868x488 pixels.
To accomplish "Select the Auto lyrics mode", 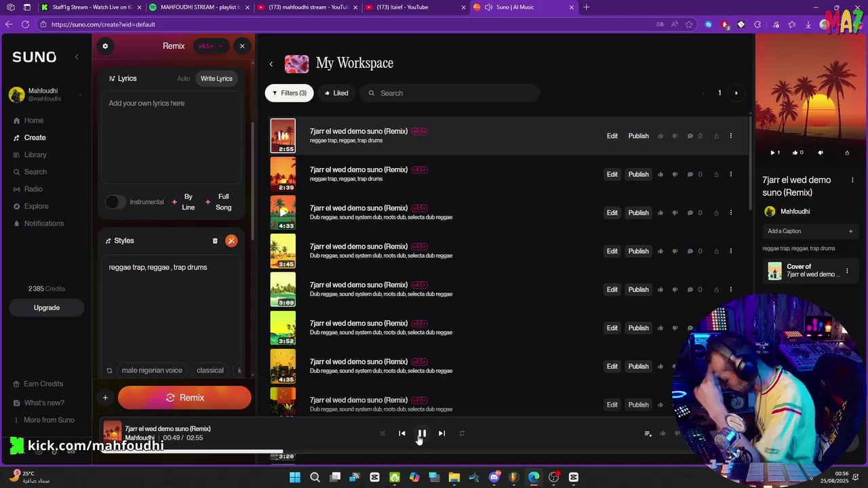I will 184,79.
